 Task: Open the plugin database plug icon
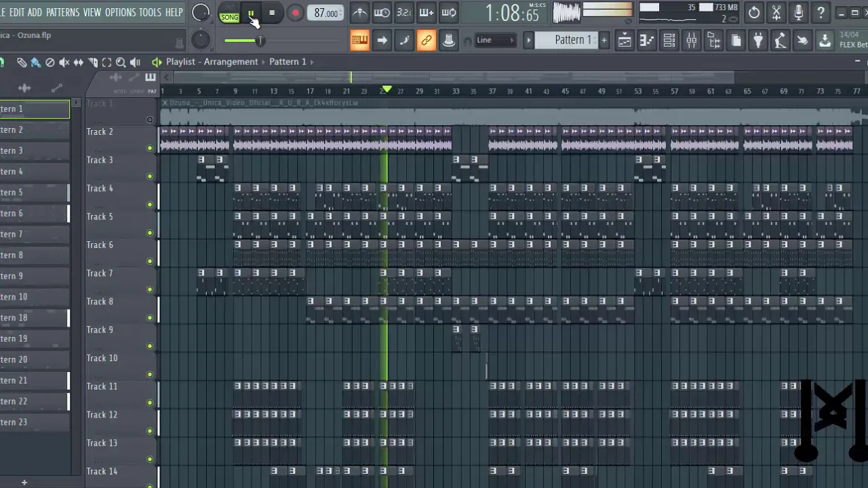(758, 41)
